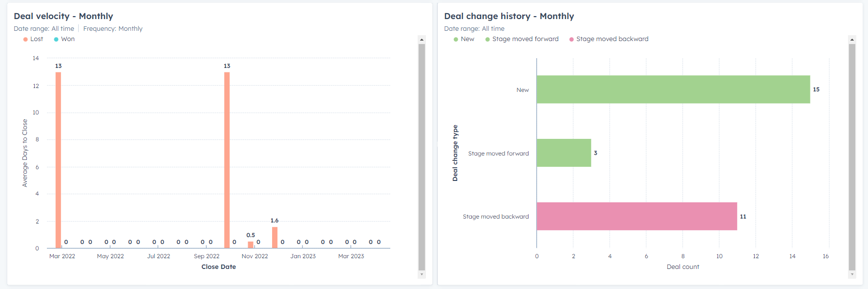868x289 pixels.
Task: Open the 'Frequency: Monthly' filter
Action: [112, 28]
